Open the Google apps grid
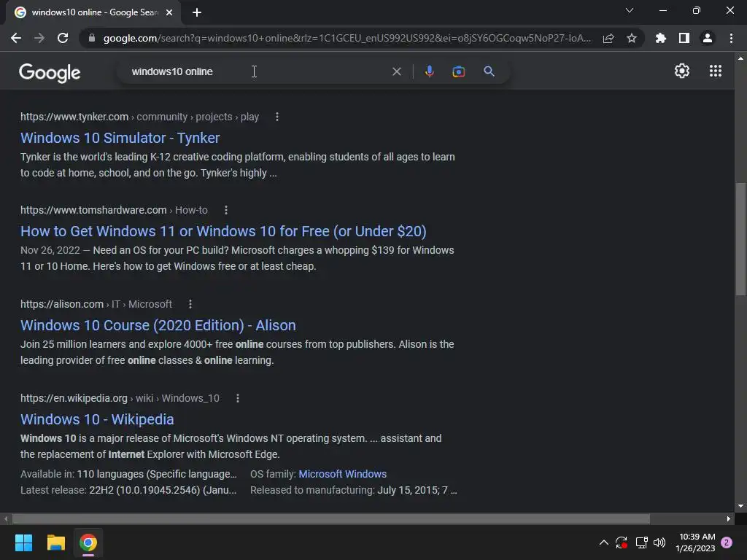The height and width of the screenshot is (560, 747). (x=716, y=71)
